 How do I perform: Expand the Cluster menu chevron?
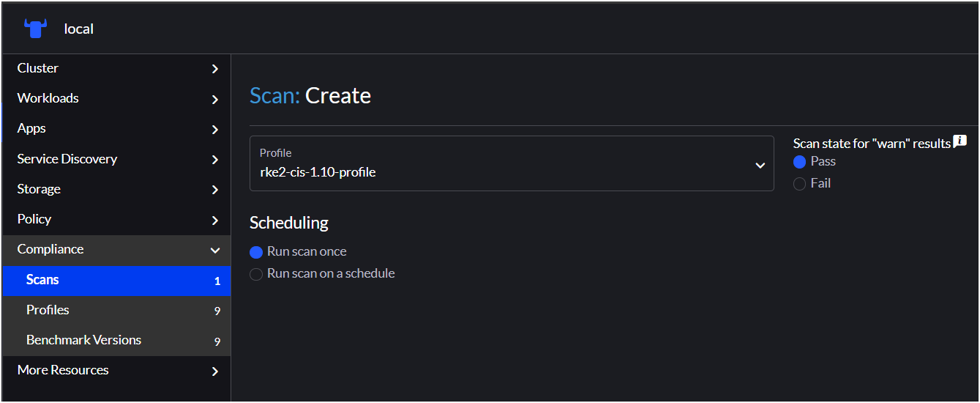214,69
